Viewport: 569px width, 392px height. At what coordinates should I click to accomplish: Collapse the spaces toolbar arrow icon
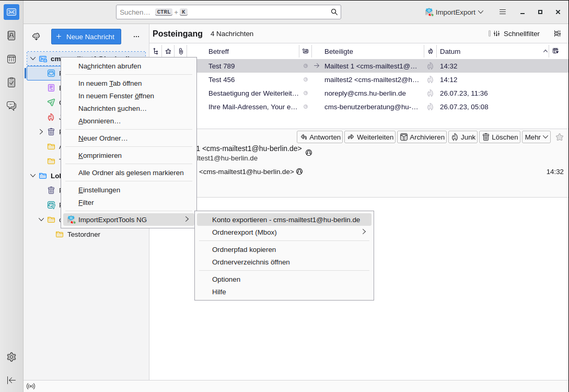(11, 380)
